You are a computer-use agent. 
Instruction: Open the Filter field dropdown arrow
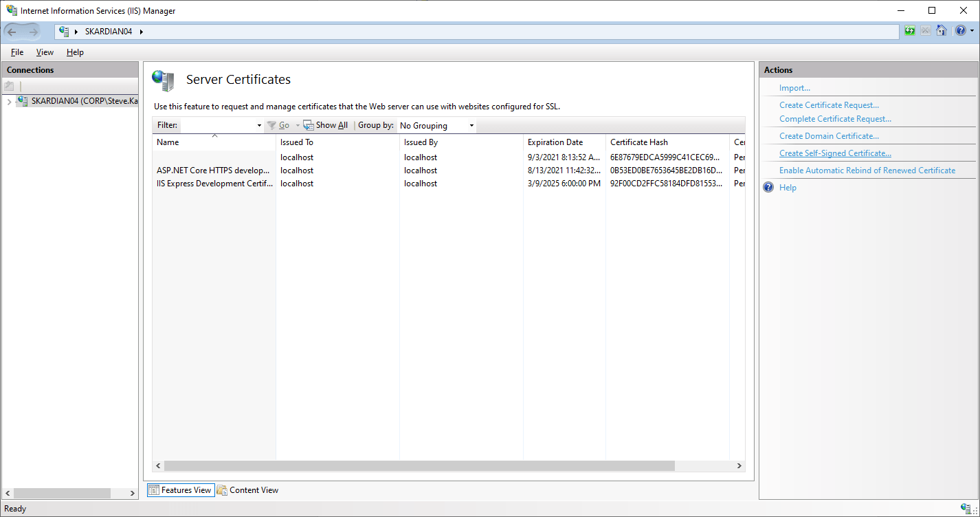coord(259,126)
